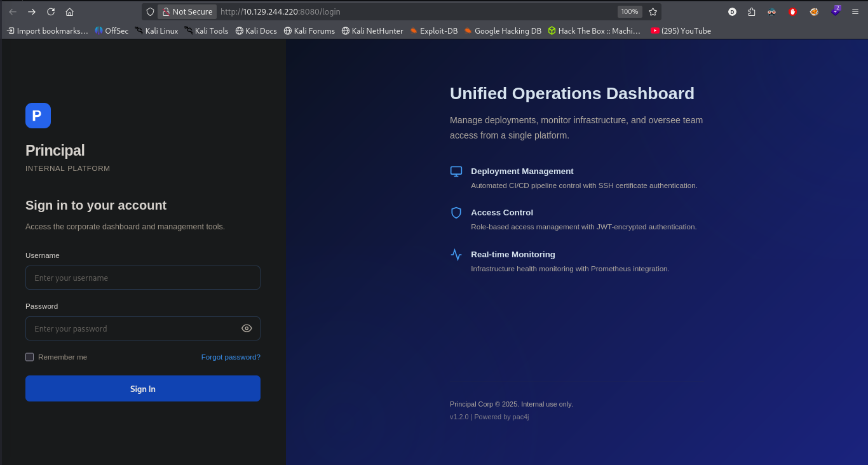Viewport: 868px width, 465px height.
Task: Click the Sign in to your account heading
Action: [96, 205]
